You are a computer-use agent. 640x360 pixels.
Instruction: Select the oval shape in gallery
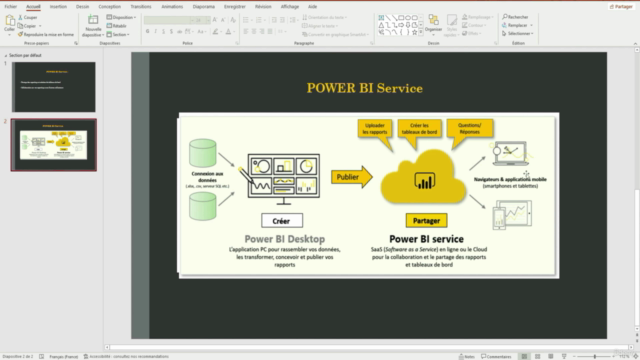pyautogui.click(x=408, y=18)
